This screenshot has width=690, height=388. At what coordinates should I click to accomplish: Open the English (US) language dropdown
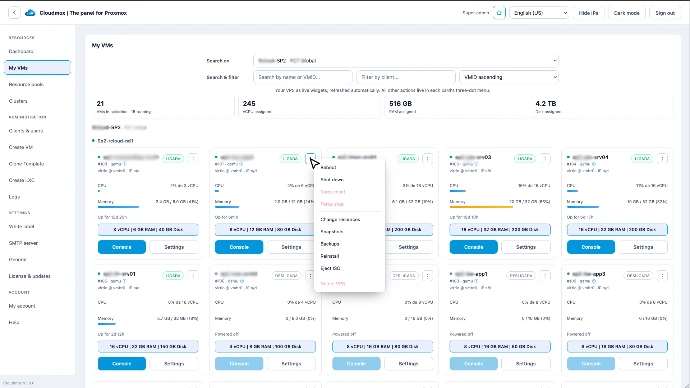540,13
